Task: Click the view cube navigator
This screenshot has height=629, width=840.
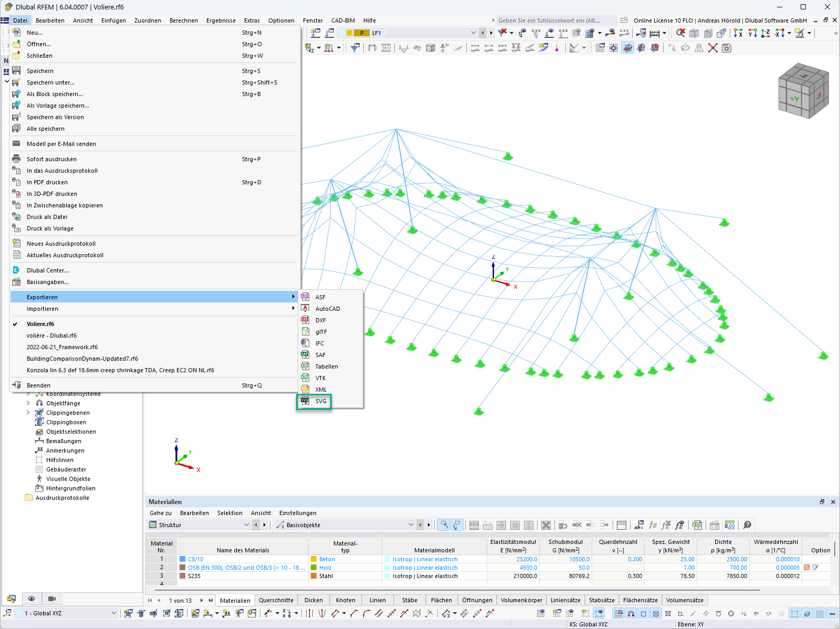Action: (x=803, y=90)
